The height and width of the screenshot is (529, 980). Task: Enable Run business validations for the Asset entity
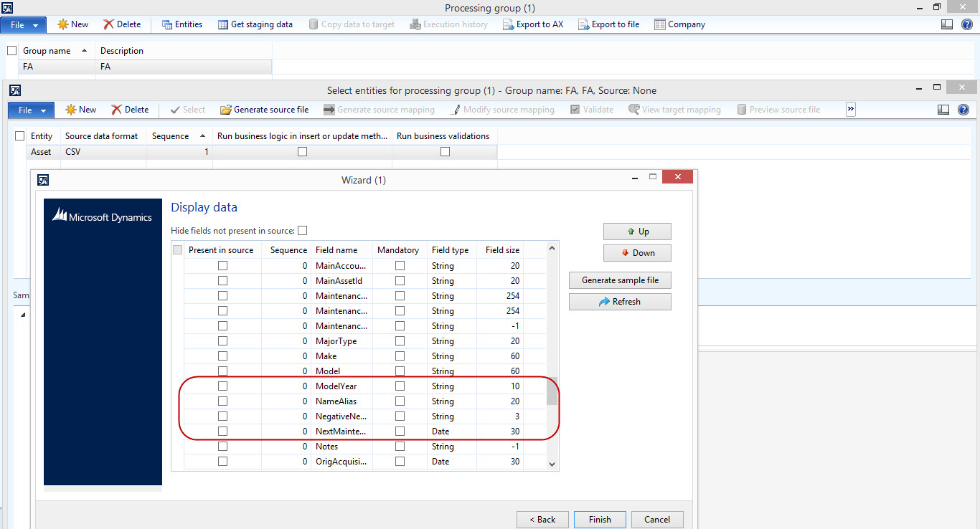(444, 151)
